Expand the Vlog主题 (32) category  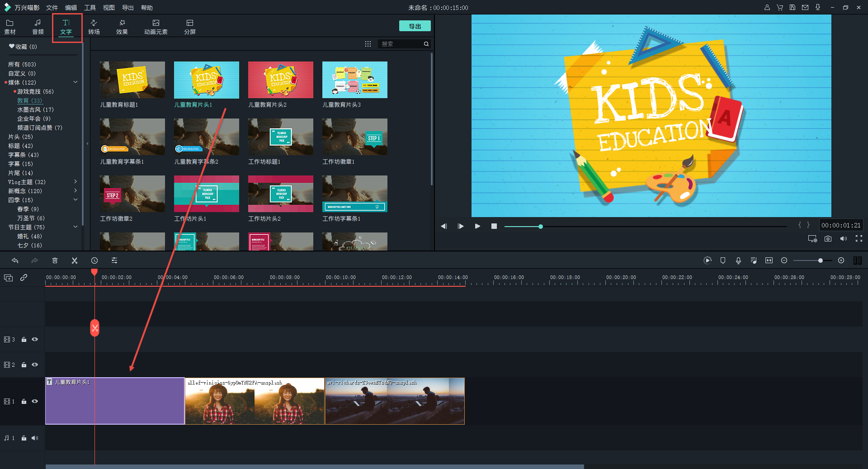click(x=75, y=182)
